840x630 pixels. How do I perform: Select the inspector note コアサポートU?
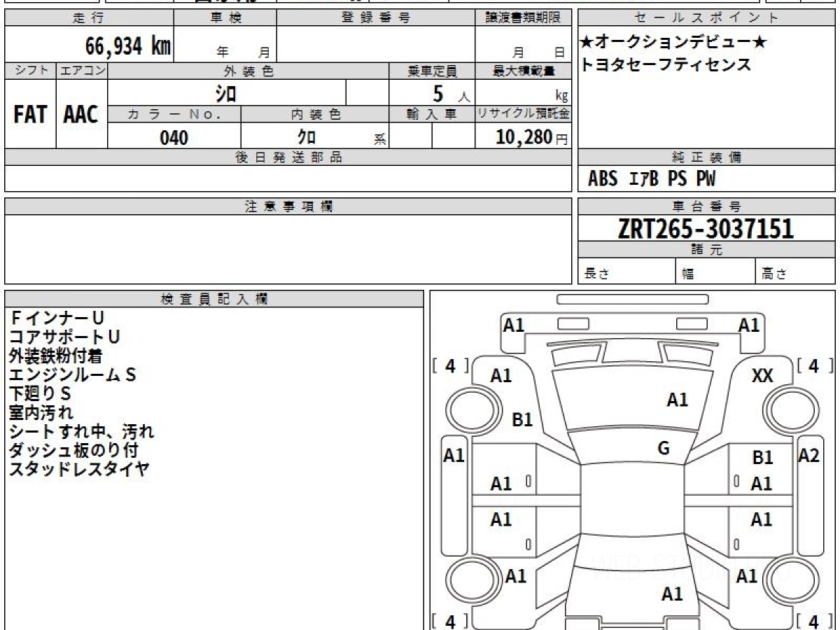(64, 337)
